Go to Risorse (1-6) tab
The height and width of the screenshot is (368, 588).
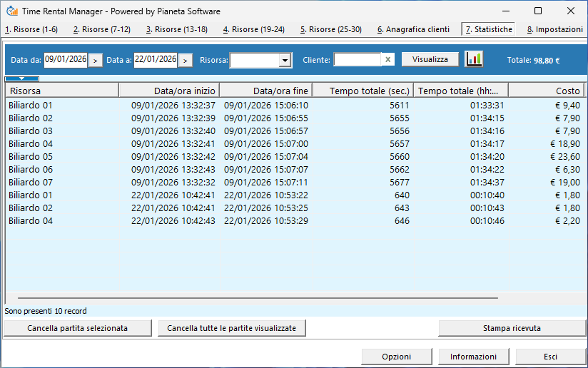(31, 29)
